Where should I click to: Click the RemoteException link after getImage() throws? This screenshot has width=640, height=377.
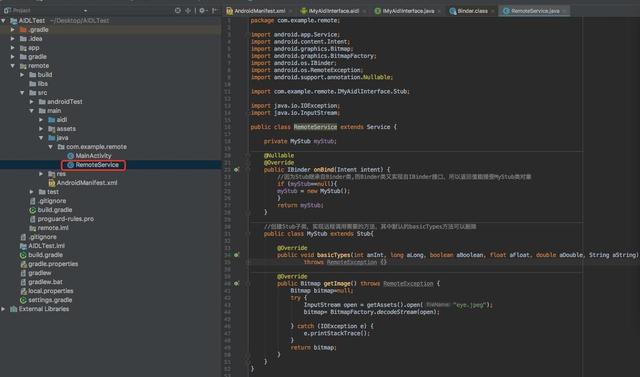coord(408,283)
